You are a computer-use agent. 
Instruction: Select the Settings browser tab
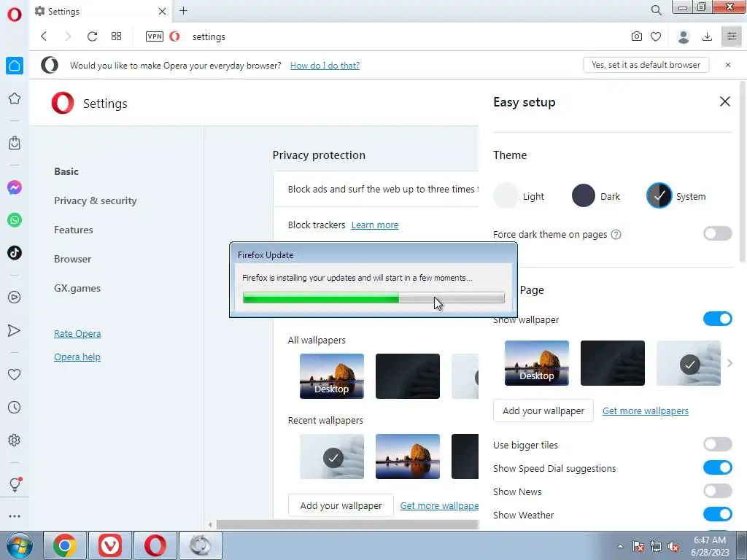click(x=100, y=11)
